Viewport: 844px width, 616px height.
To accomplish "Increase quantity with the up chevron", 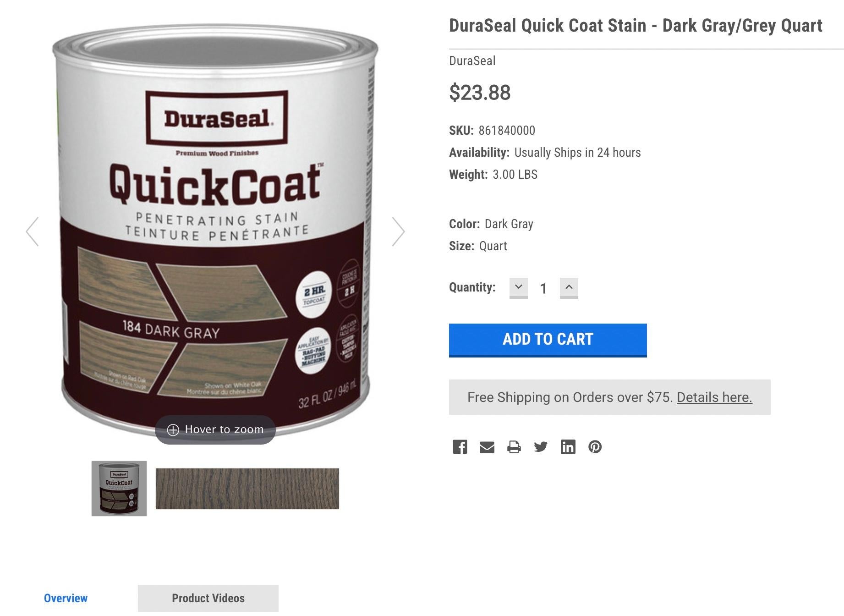I will click(569, 288).
